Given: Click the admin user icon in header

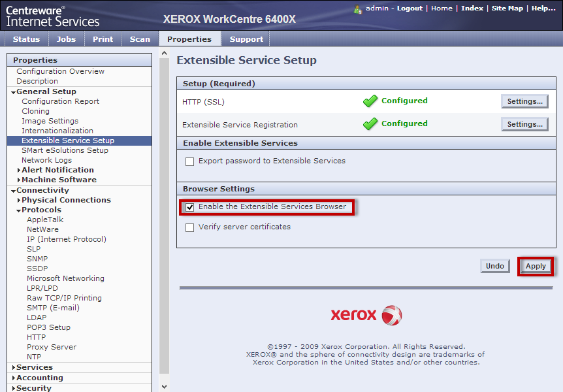Looking at the screenshot, I should (x=358, y=9).
